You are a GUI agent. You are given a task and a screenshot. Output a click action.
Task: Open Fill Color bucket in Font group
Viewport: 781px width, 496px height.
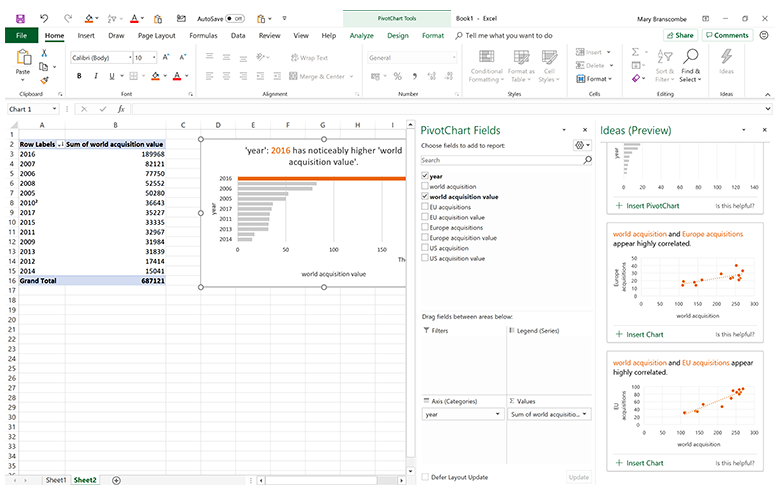[x=155, y=76]
